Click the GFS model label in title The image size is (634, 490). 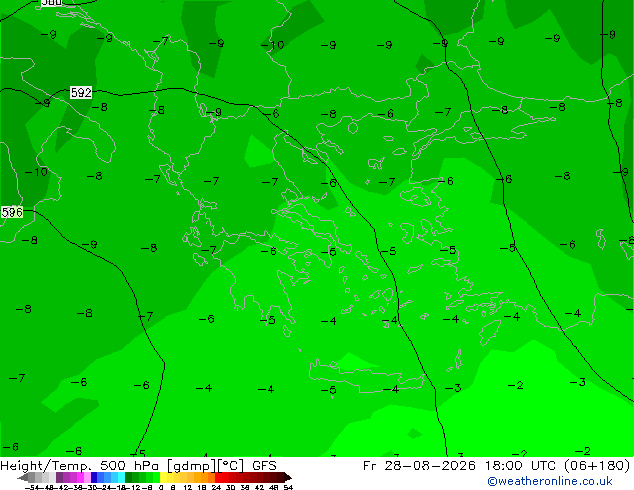pyautogui.click(x=264, y=465)
